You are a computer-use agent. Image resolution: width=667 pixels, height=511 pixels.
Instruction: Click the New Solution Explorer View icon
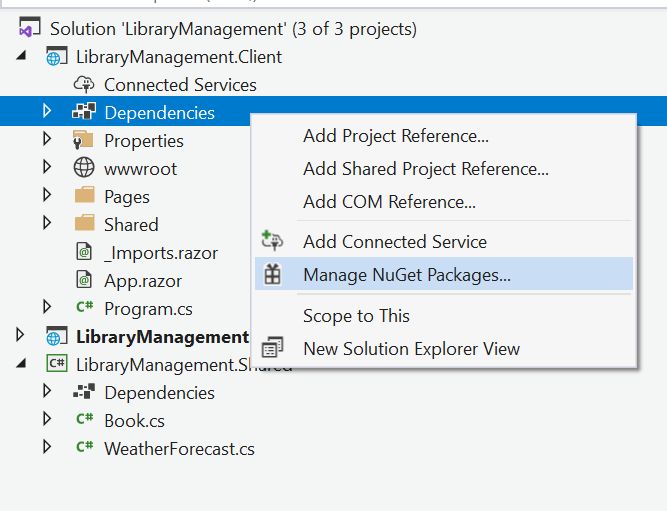272,349
